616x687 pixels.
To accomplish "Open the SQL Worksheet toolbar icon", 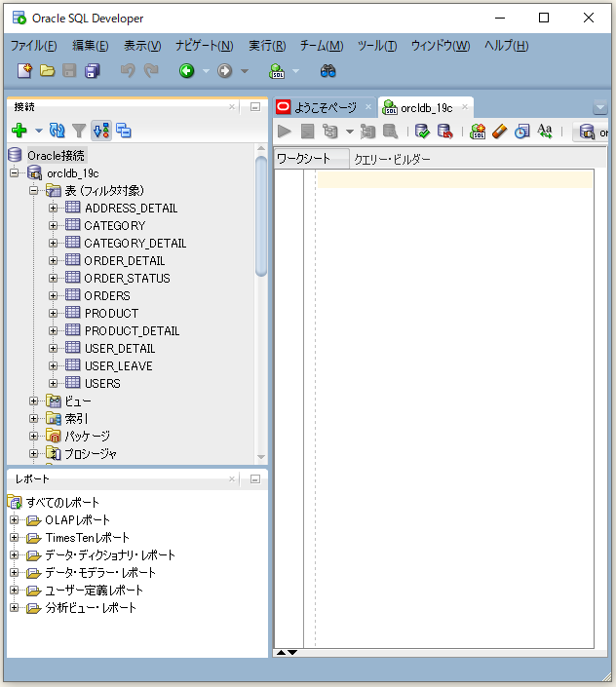I will click(x=277, y=70).
